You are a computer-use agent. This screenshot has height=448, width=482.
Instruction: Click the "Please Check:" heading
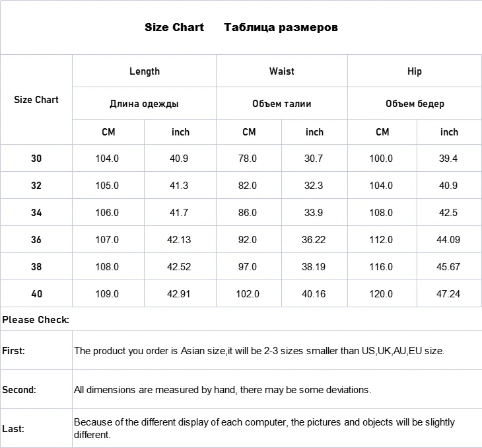36,320
